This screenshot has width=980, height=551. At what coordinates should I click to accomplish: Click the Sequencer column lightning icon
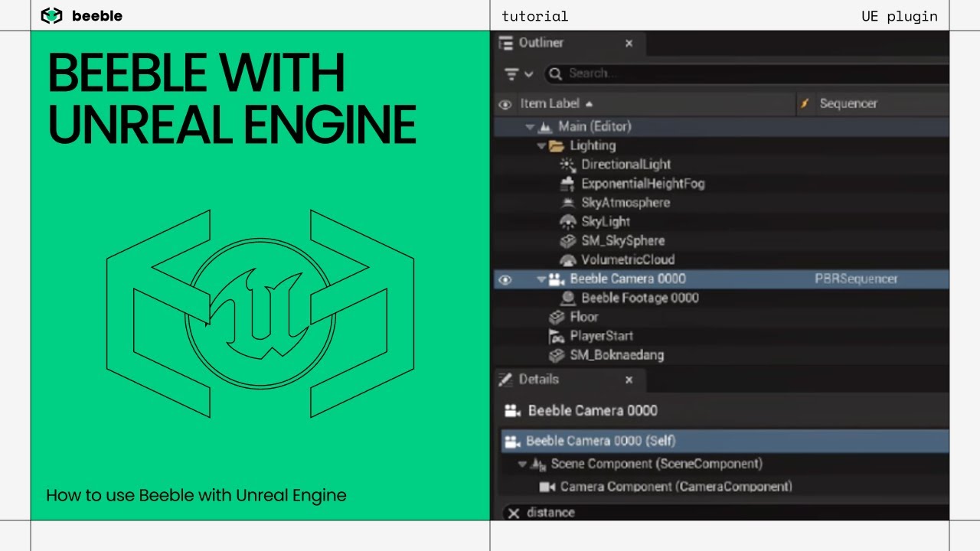(x=805, y=103)
